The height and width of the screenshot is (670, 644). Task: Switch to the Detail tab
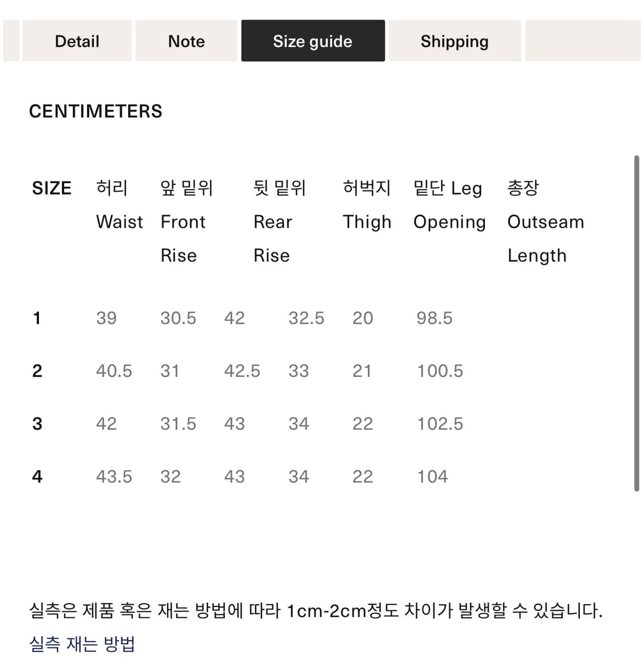[77, 41]
